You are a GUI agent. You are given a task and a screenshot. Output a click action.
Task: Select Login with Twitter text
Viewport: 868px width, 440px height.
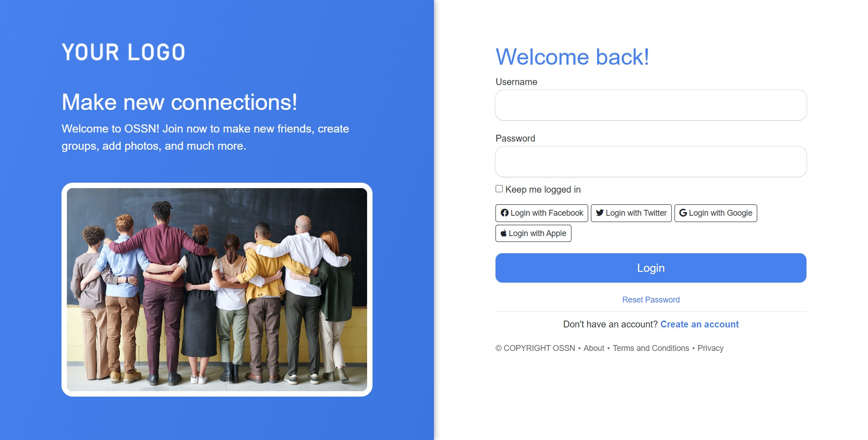[x=636, y=213]
